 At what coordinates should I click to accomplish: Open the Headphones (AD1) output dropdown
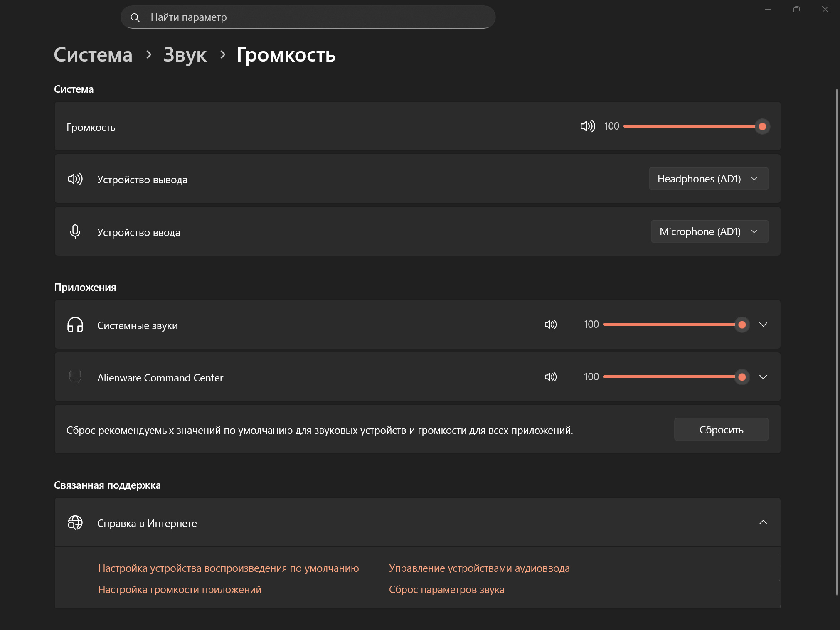(x=708, y=179)
